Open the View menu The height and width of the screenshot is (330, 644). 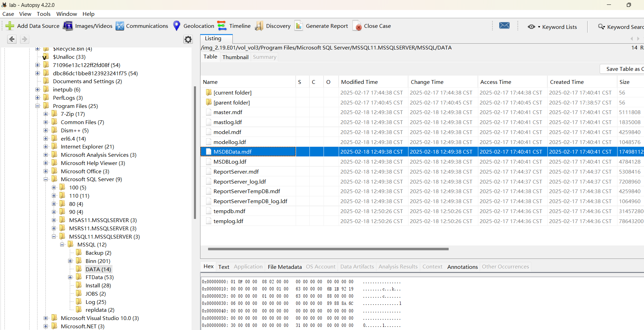click(x=25, y=14)
